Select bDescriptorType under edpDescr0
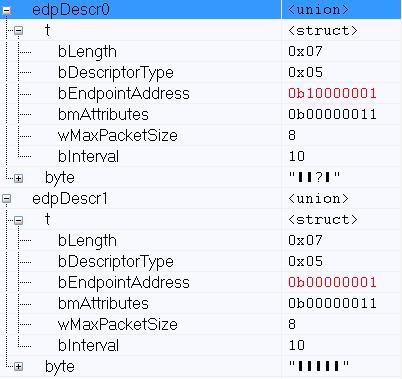The height and width of the screenshot is (379, 402). coord(116,73)
